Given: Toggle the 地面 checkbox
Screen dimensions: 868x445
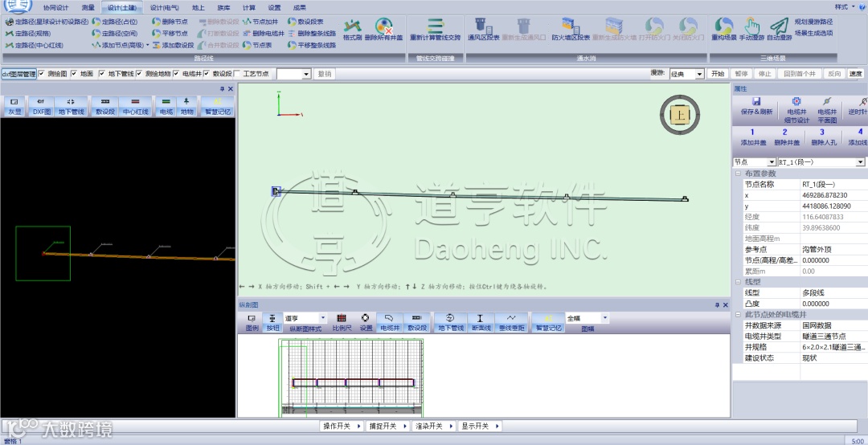Looking at the screenshot, I should [74, 74].
